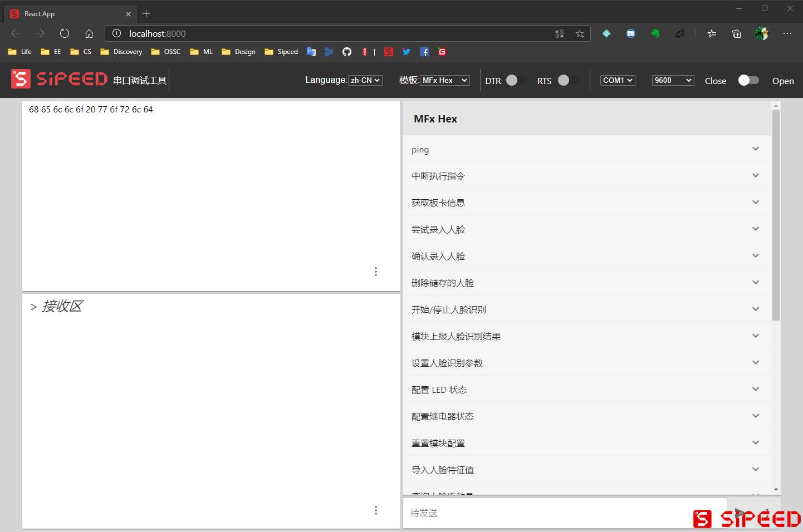Screen dimensions: 803x532
Task: Expand the 尝试录入人脸 item
Action: [587, 229]
